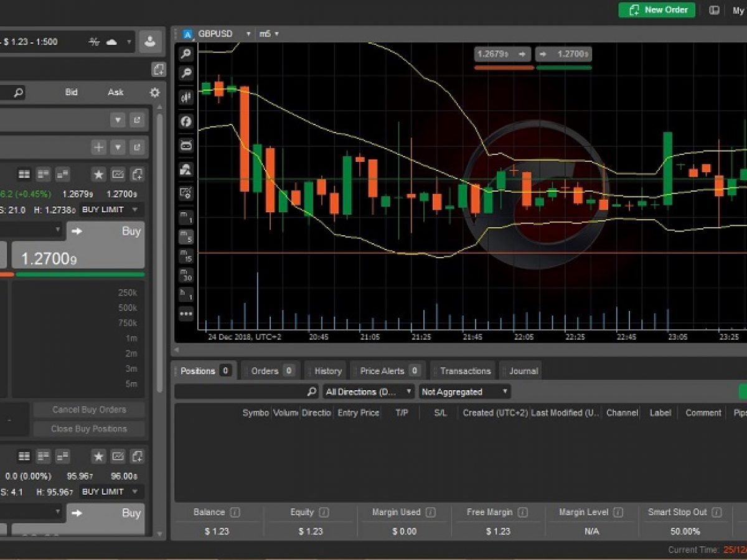Click the positions search input field
The image size is (747, 560).
click(x=247, y=392)
